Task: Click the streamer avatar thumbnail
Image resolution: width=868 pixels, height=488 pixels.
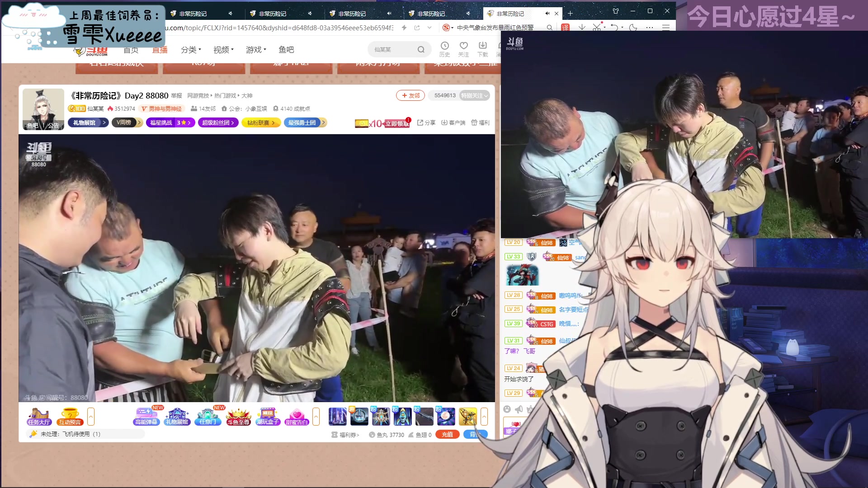Action: tap(43, 109)
